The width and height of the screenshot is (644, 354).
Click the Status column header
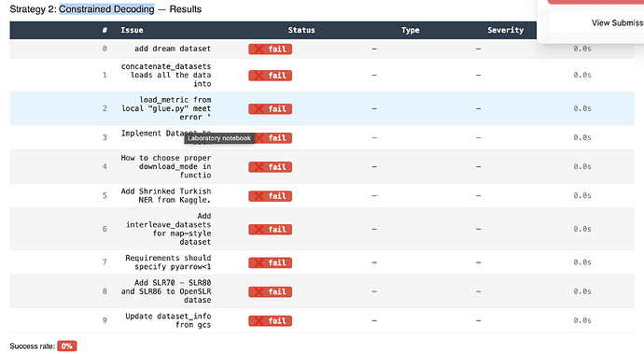pos(301,30)
